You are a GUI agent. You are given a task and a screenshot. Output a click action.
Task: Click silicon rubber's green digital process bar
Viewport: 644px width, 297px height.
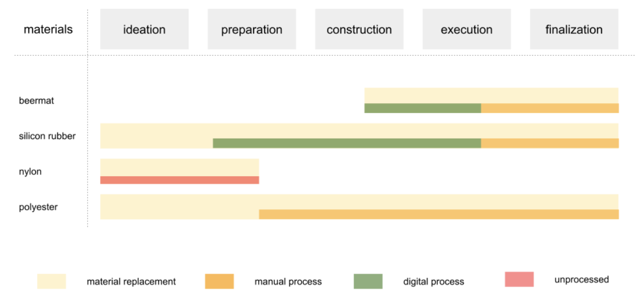[347, 144]
